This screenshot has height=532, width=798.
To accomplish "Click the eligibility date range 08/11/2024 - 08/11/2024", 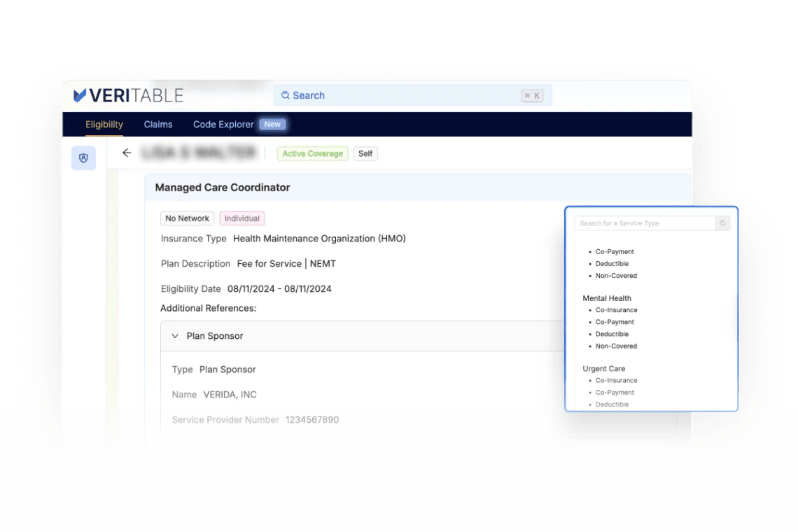I will 279,288.
